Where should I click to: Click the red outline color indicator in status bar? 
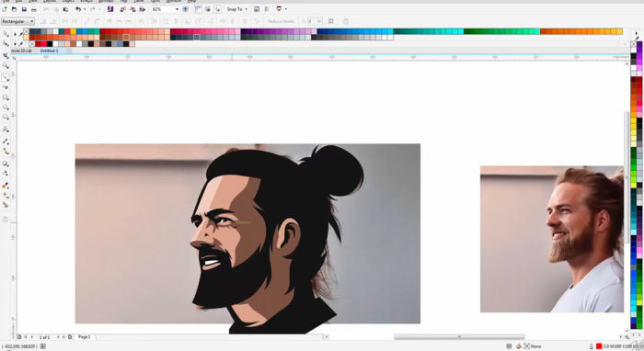(x=599, y=346)
